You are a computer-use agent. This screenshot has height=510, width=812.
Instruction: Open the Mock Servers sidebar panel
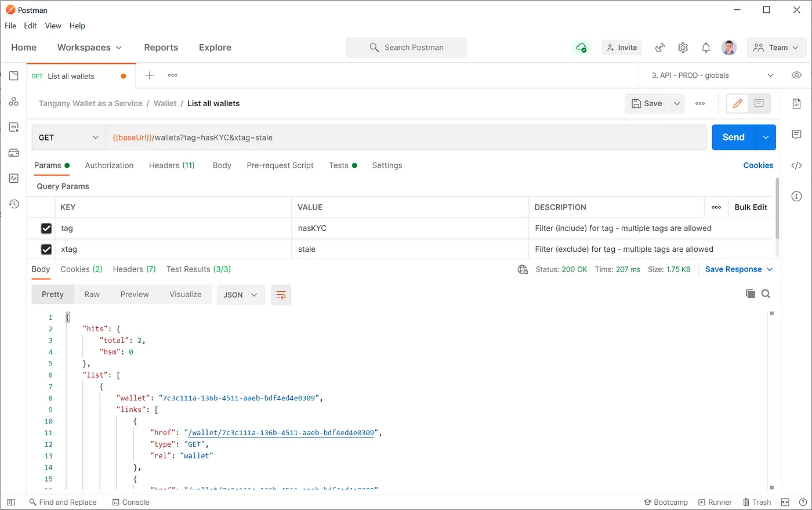point(14,153)
